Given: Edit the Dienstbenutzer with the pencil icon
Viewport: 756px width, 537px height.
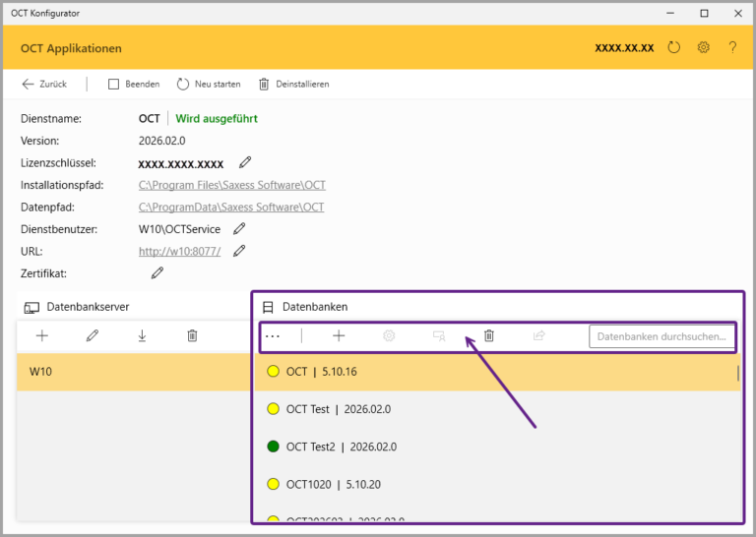Looking at the screenshot, I should 239,229.
